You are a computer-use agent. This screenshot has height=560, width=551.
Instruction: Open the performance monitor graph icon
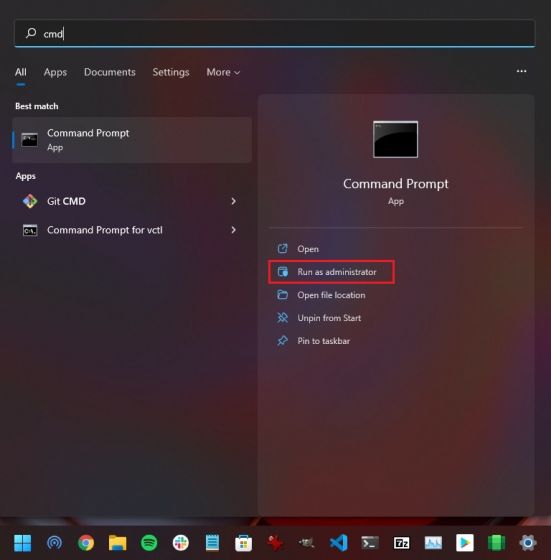pyautogui.click(x=433, y=543)
